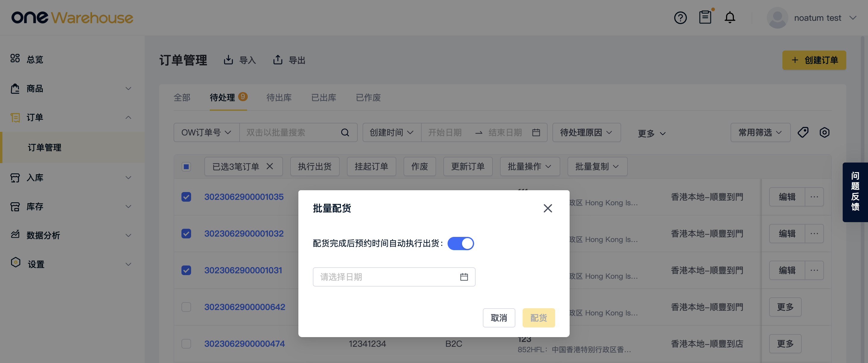The width and height of the screenshot is (868, 363).
Task: Toggle the select-all header checkbox
Action: pos(186,166)
